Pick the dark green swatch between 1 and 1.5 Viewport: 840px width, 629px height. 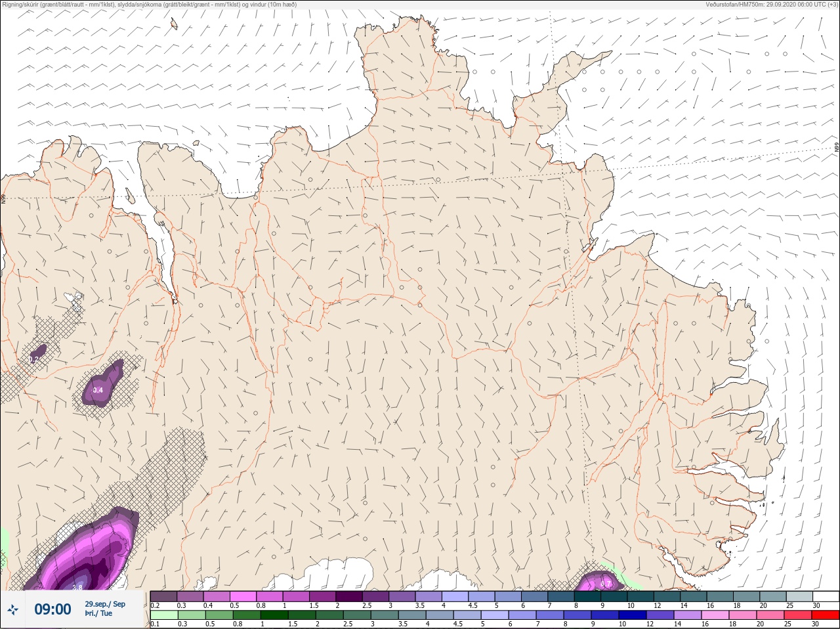tap(274, 615)
